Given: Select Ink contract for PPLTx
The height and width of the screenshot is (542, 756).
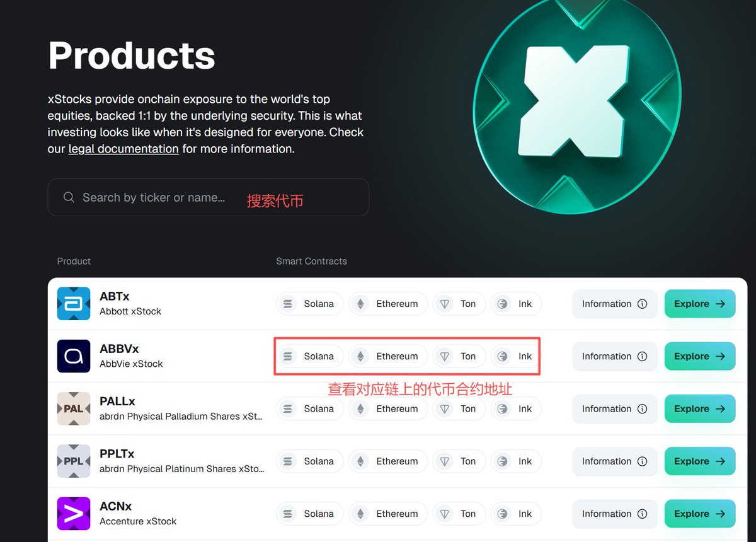Looking at the screenshot, I should click(516, 461).
